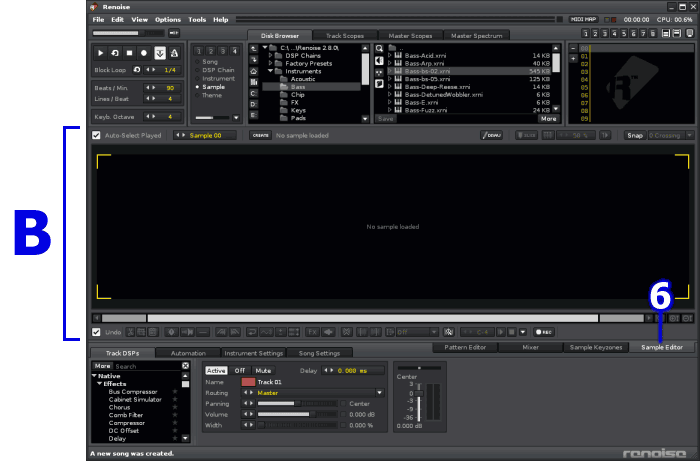Open the 0 Crossing snap dropdown
This screenshot has height=461, width=700.
click(690, 135)
